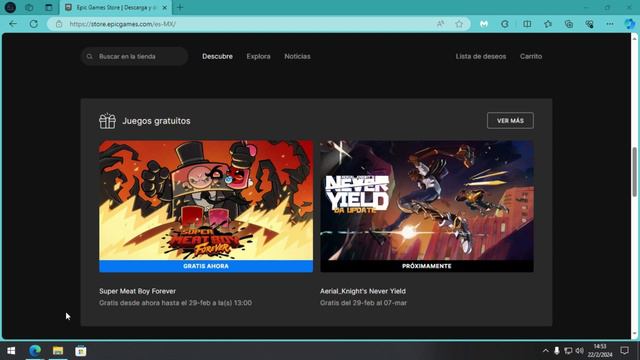
Task: Close the Epic Games Store tab
Action: (164, 7)
